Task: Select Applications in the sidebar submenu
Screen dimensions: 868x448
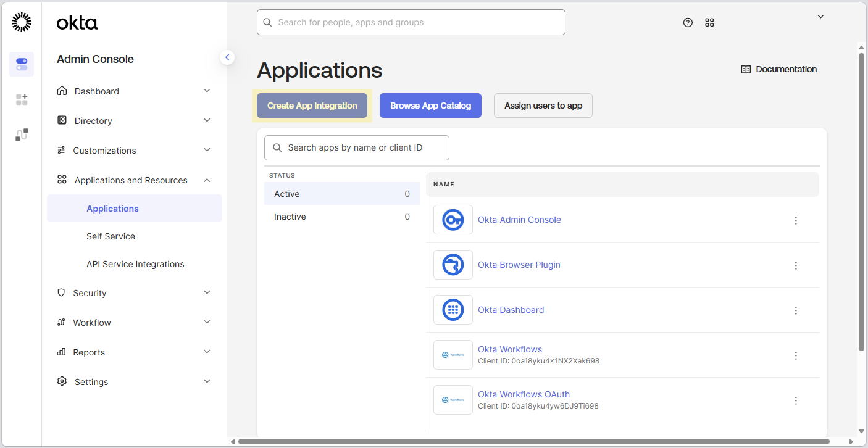Action: (135, 209)
